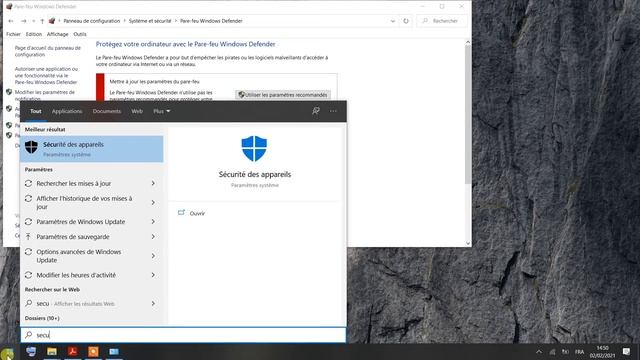Screen dimensions: 640x360
Task: Switch to the Tout search tab
Action: (x=36, y=111)
